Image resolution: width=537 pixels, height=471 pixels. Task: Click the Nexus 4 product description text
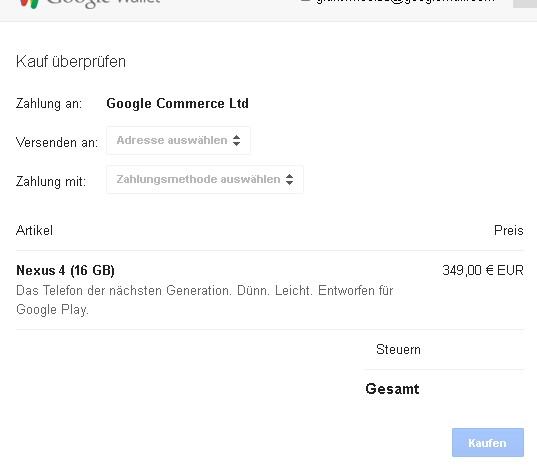[x=204, y=300]
